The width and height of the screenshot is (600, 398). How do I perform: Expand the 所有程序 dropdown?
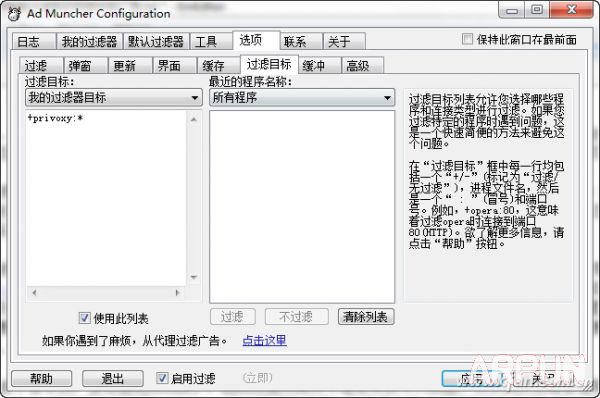(x=302, y=98)
